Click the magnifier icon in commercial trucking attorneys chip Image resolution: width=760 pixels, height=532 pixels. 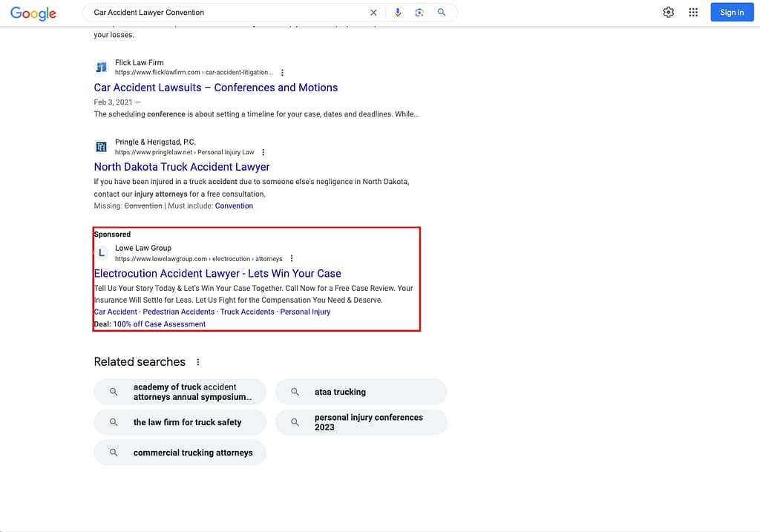[114, 453]
